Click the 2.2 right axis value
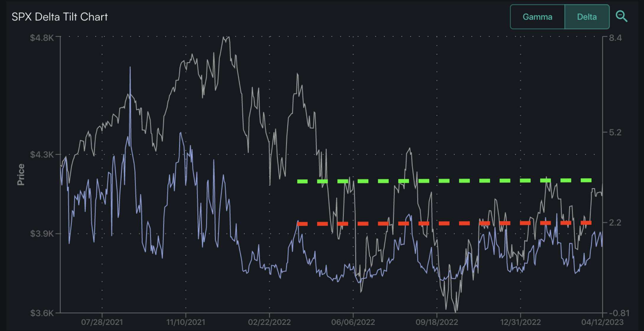 click(x=615, y=222)
